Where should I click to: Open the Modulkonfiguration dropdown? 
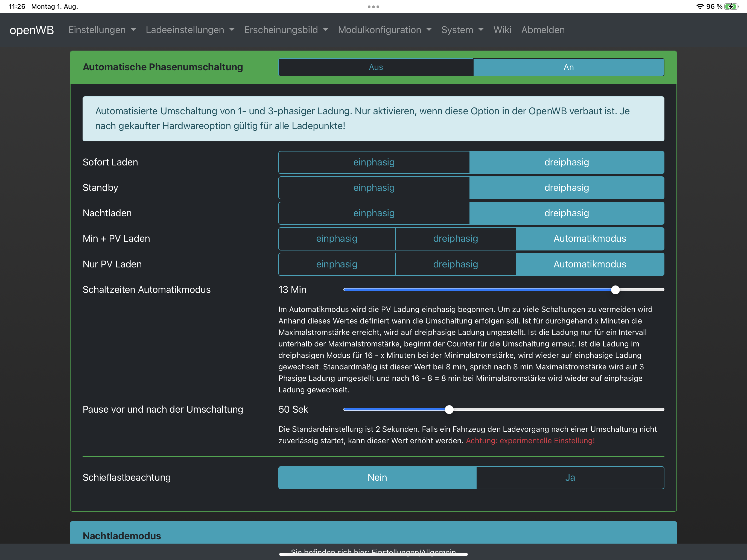[x=385, y=30]
